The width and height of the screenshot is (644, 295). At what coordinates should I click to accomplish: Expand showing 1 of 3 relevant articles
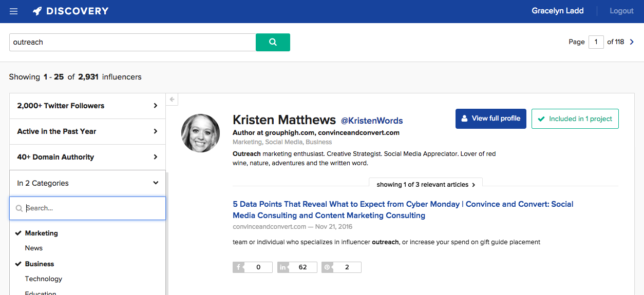tap(426, 185)
